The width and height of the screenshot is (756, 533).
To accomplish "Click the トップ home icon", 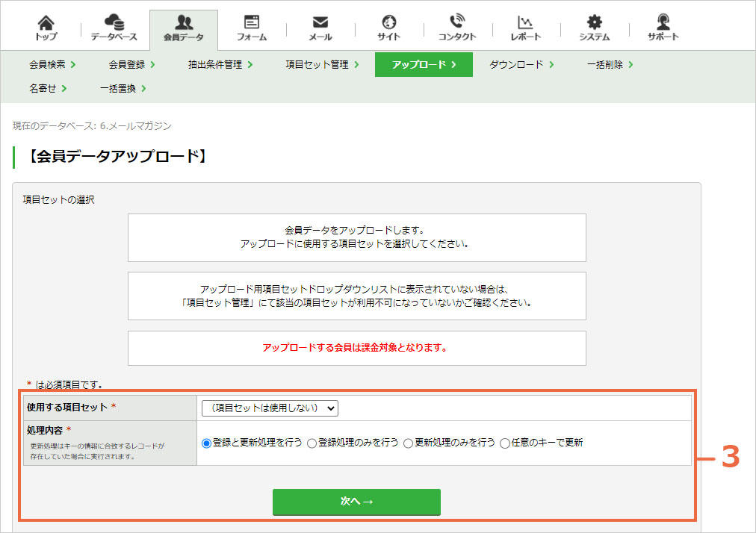I will coord(46,22).
